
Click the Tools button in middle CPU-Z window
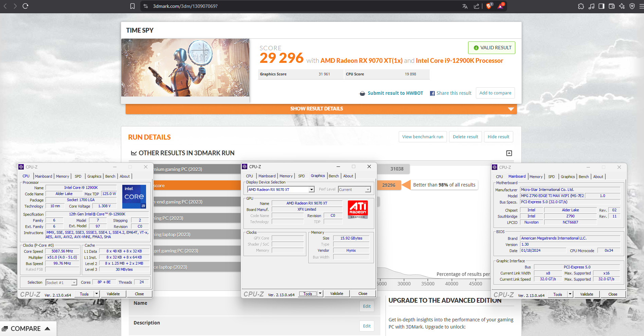(308, 294)
